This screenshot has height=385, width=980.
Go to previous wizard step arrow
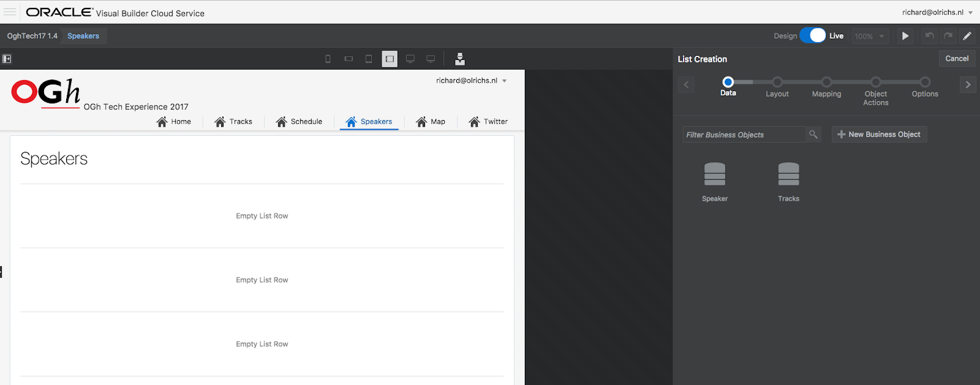tap(686, 84)
